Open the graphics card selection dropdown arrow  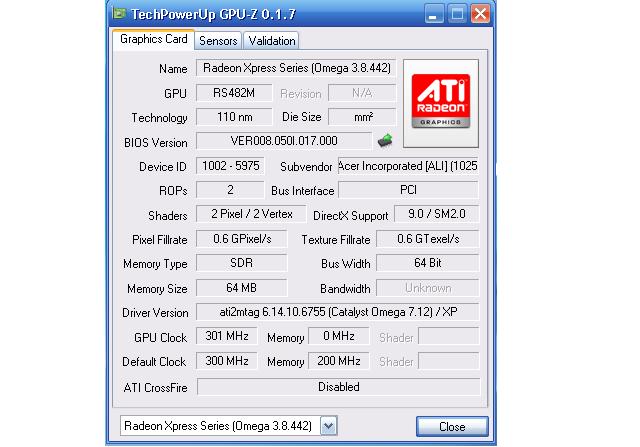coord(329,426)
